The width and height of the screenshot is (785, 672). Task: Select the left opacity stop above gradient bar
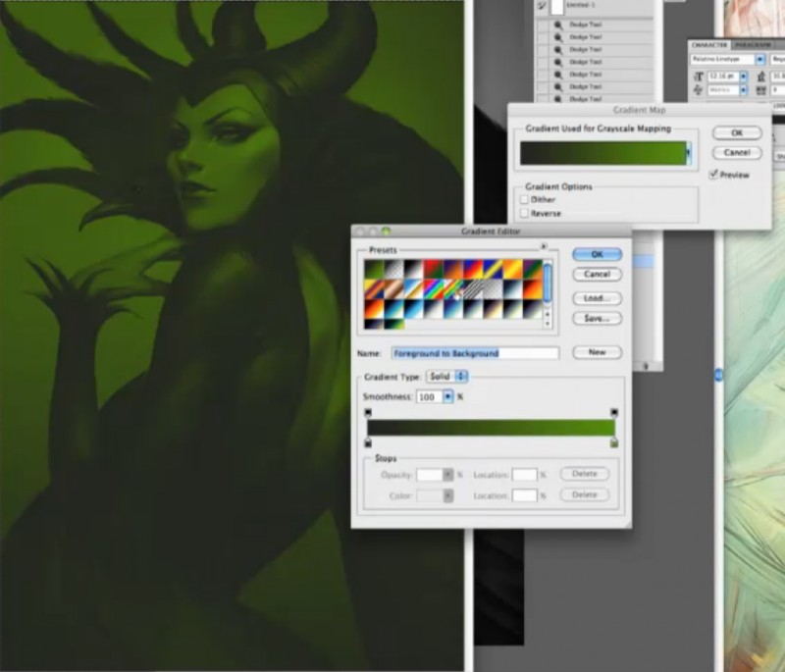click(x=368, y=413)
